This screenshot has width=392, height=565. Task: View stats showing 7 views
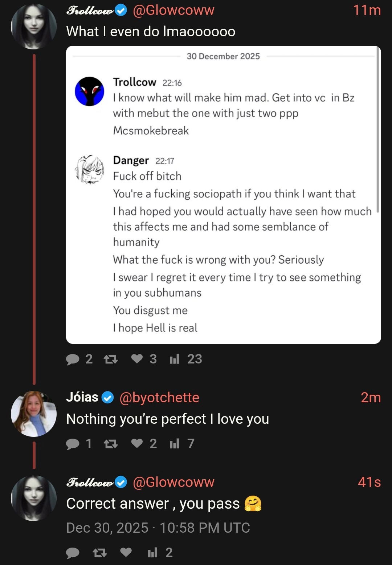click(x=175, y=444)
